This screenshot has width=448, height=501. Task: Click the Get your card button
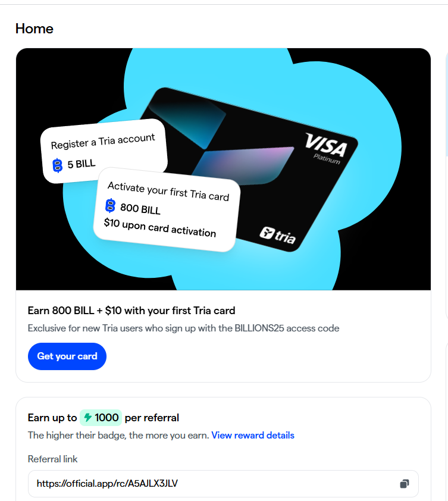click(x=67, y=356)
